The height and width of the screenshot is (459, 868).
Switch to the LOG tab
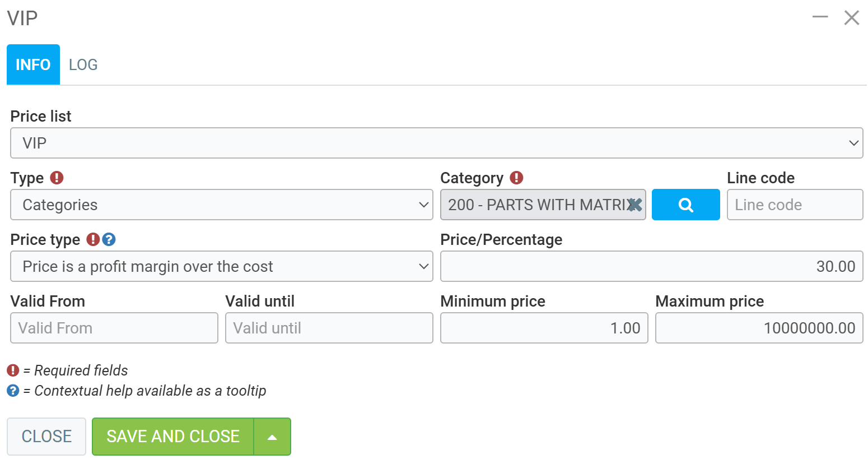click(x=83, y=64)
